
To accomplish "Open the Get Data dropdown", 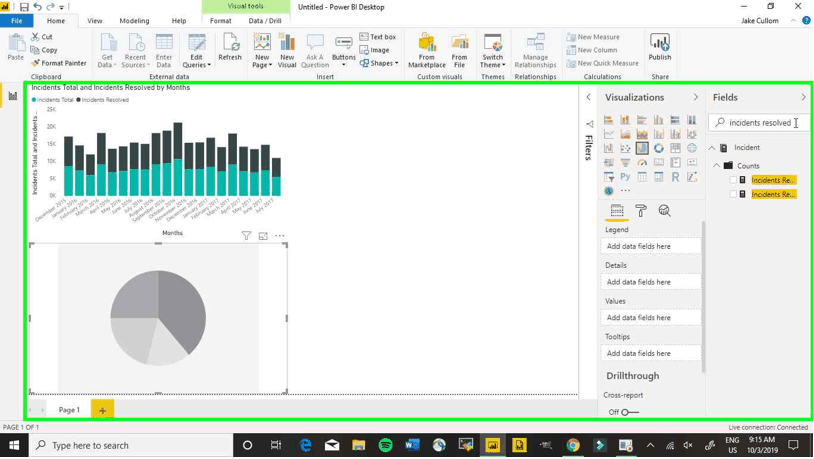I will point(107,51).
